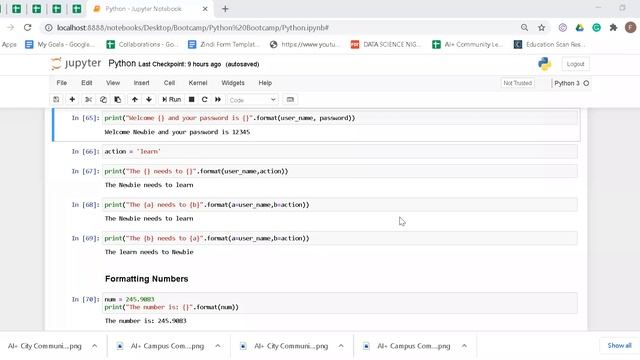Screen dimensions: 640x360
Task: Open the File menu
Action: pyautogui.click(x=62, y=83)
